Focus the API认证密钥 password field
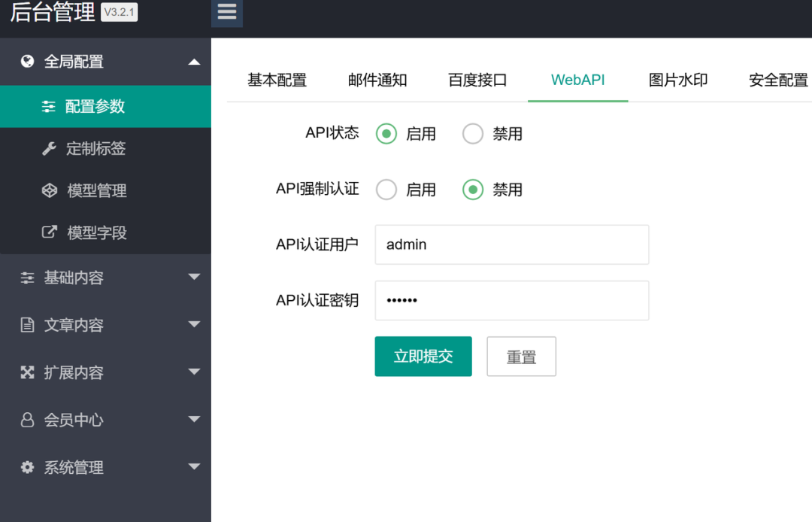812x522 pixels. (x=511, y=301)
